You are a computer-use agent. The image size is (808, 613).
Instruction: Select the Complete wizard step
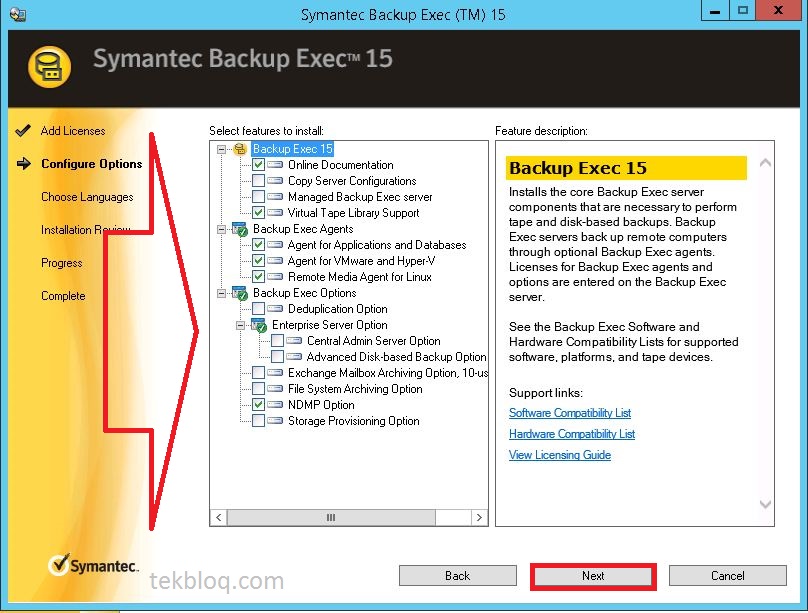point(63,296)
